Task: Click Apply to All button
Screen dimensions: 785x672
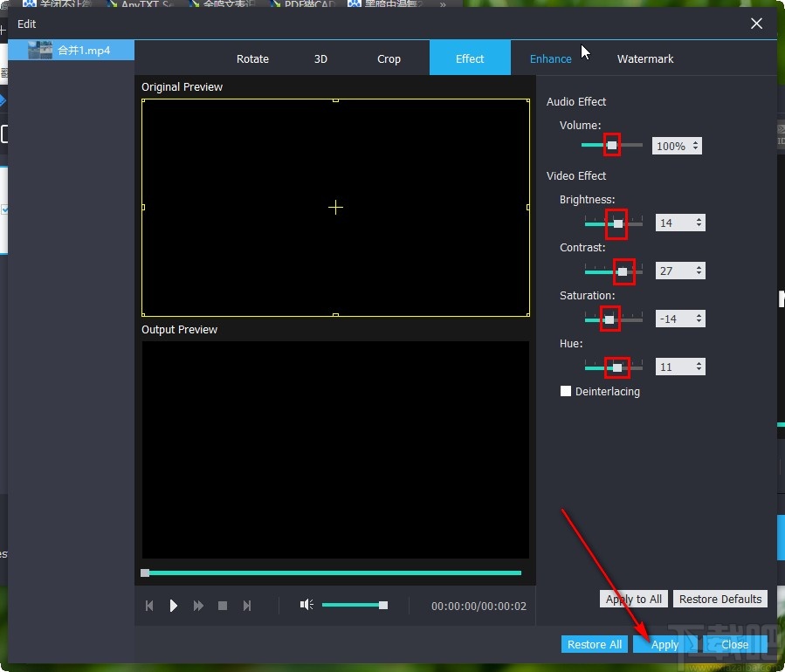Action: click(633, 599)
